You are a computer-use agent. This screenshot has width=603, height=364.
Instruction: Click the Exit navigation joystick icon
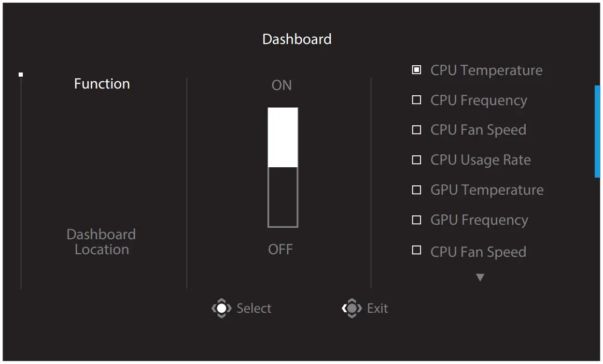[x=353, y=308]
